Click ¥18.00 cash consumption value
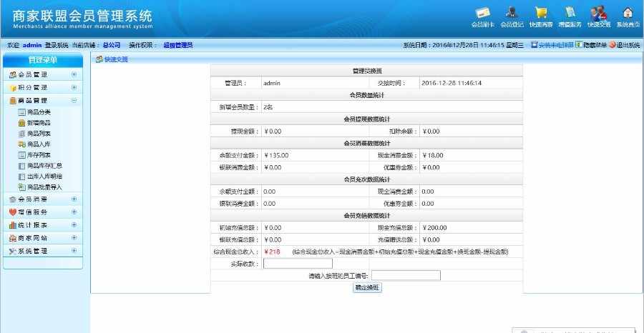This screenshot has height=333, width=644. click(x=433, y=156)
